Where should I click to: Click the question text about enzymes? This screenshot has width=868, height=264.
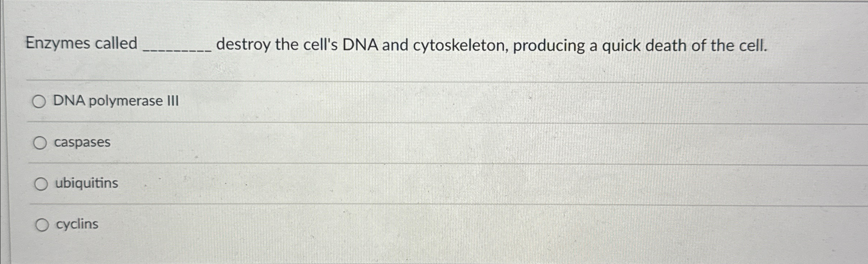[x=398, y=45]
